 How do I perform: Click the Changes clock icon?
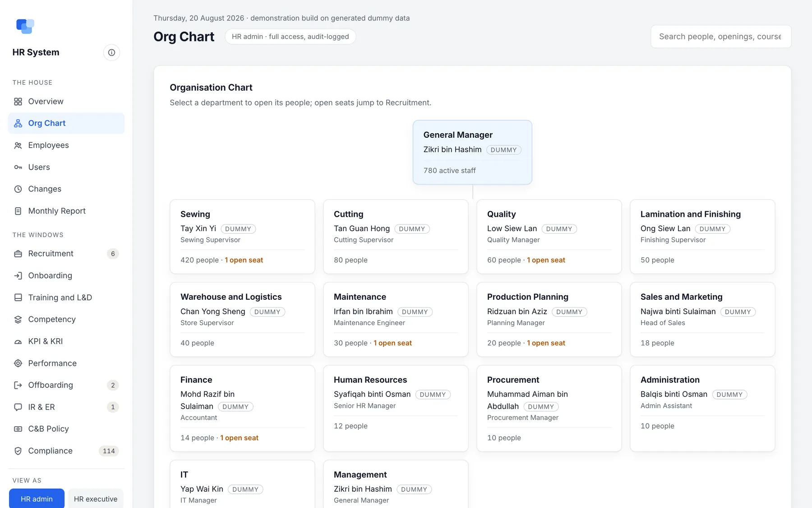pyautogui.click(x=18, y=189)
